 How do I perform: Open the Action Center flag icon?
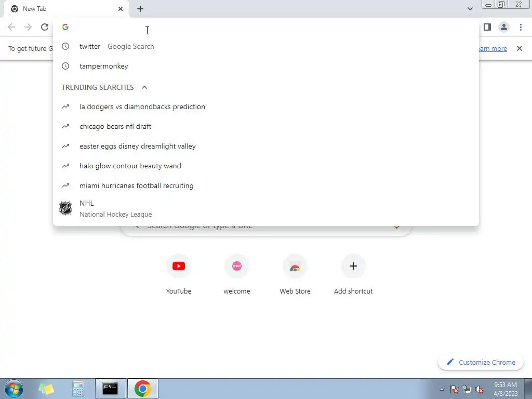(x=455, y=389)
